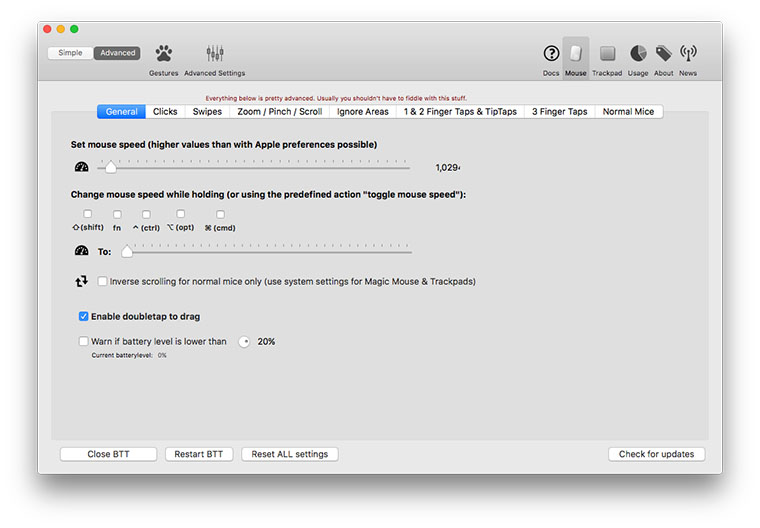Open the Swipes tab
The width and height of the screenshot is (760, 528).
[207, 112]
